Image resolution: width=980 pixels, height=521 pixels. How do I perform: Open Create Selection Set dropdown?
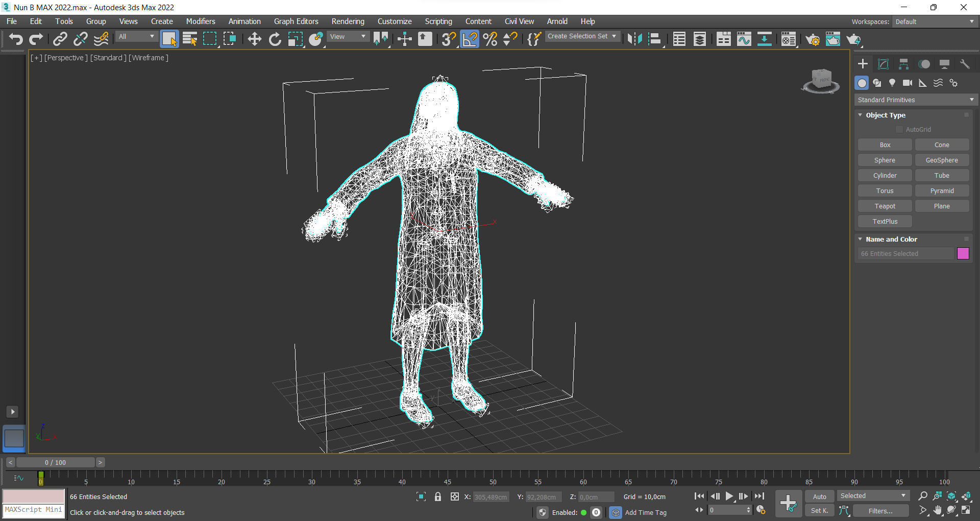click(x=582, y=36)
